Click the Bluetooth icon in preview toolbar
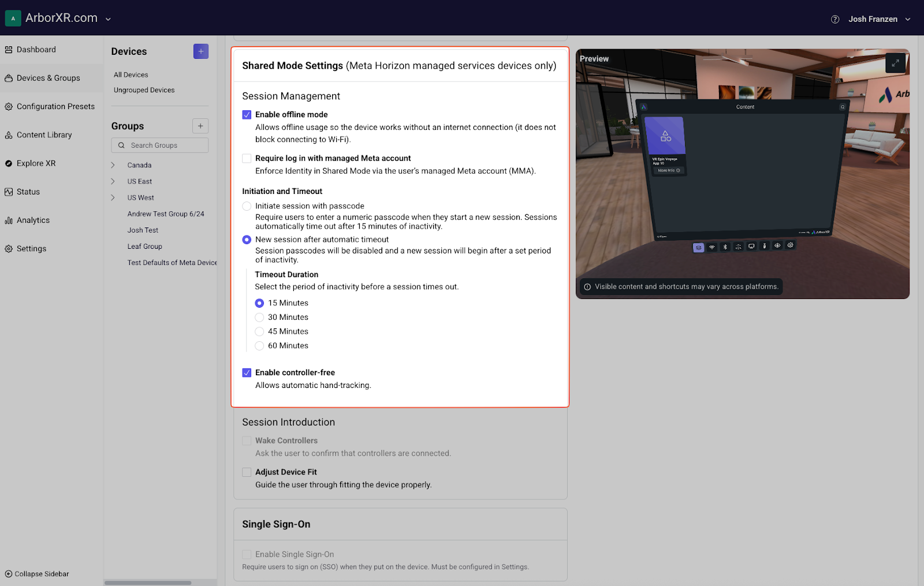This screenshot has height=586, width=924. click(x=725, y=247)
